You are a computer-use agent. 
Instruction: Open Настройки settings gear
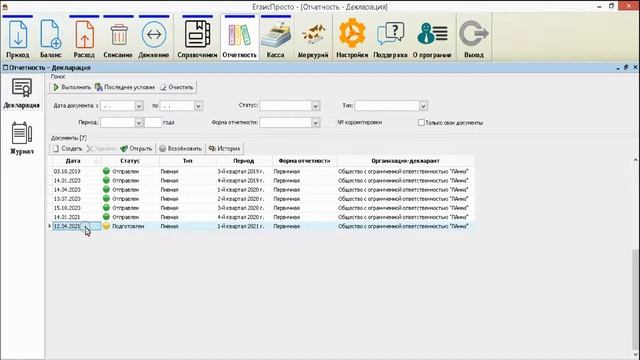[x=352, y=38]
